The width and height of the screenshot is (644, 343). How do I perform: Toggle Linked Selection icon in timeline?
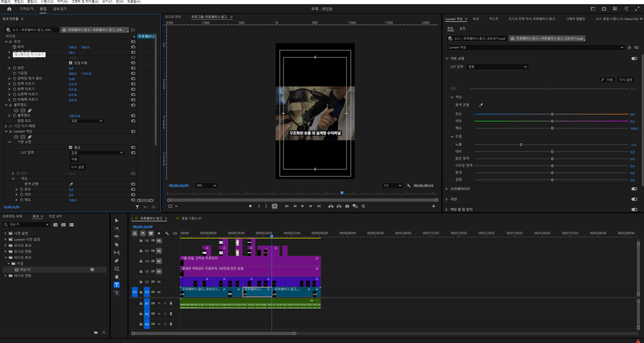click(x=151, y=233)
